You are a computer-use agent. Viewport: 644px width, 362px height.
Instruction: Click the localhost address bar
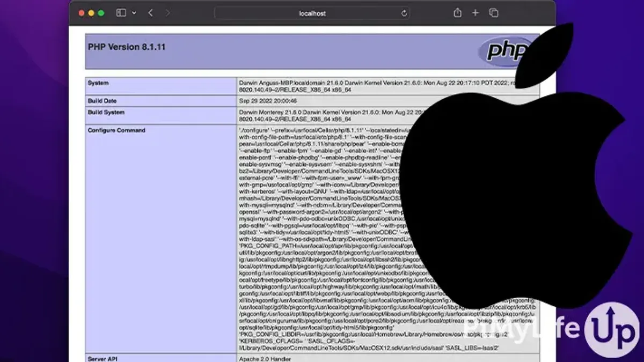(312, 13)
